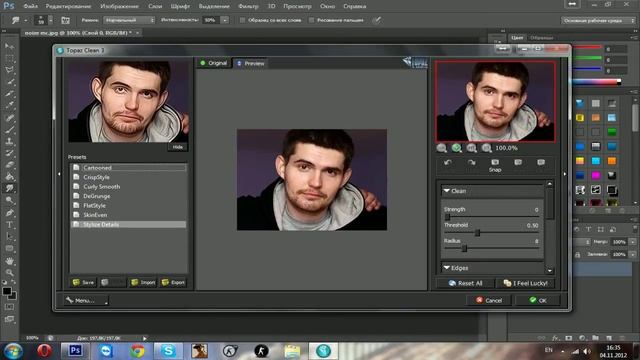This screenshot has width=640, height=360.
Task: Click the zoom-out magnifier in Topaz navigator
Action: pos(441,148)
